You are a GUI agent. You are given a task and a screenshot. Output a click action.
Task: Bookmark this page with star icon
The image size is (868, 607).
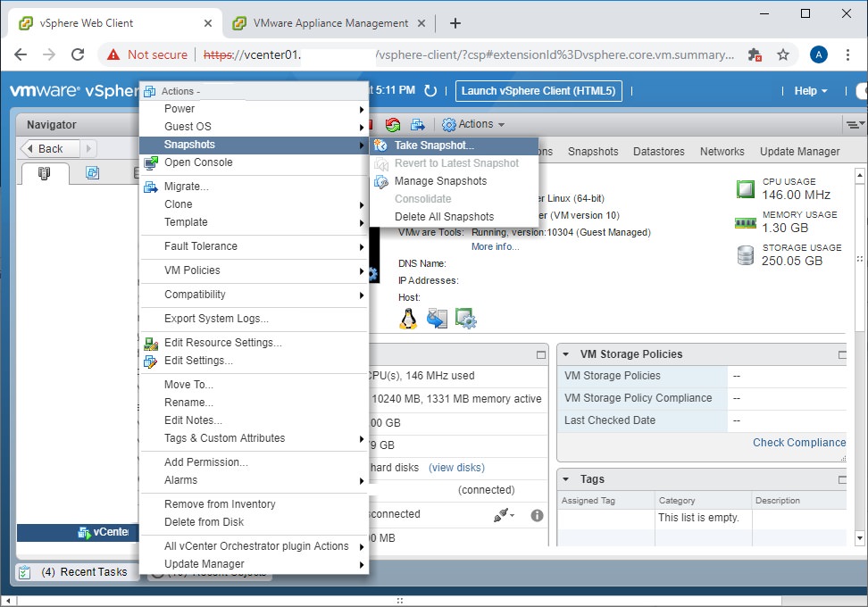783,54
